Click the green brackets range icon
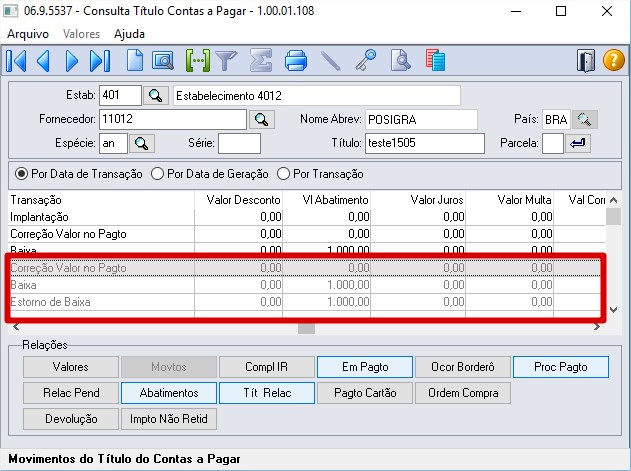Screen dimensions: 631x471 (x=198, y=61)
